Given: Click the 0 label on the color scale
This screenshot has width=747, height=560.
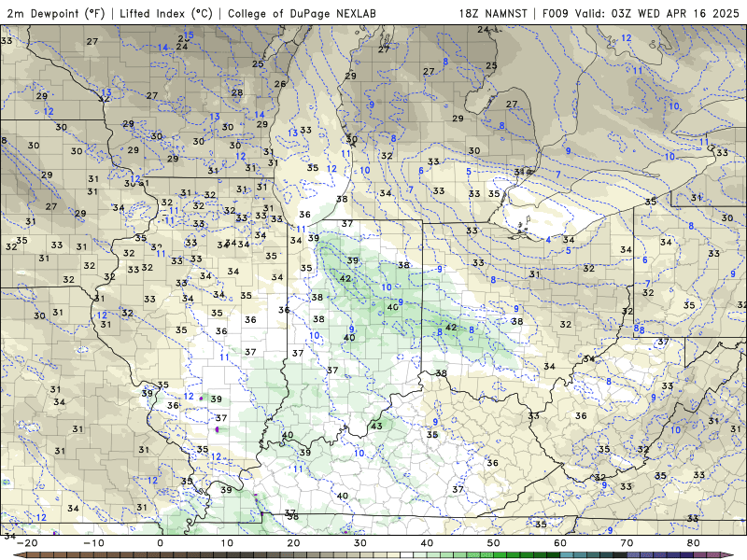Looking at the screenshot, I should [x=160, y=543].
